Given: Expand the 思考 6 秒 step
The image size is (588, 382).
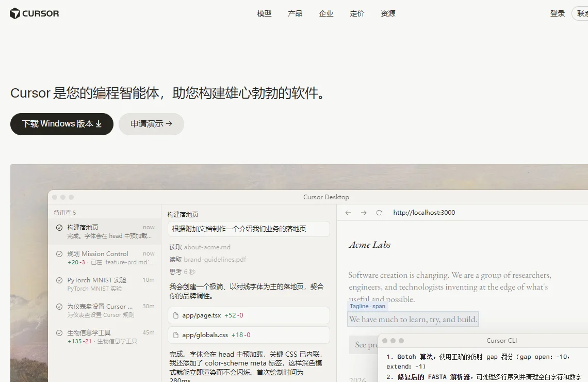Looking at the screenshot, I should (182, 272).
